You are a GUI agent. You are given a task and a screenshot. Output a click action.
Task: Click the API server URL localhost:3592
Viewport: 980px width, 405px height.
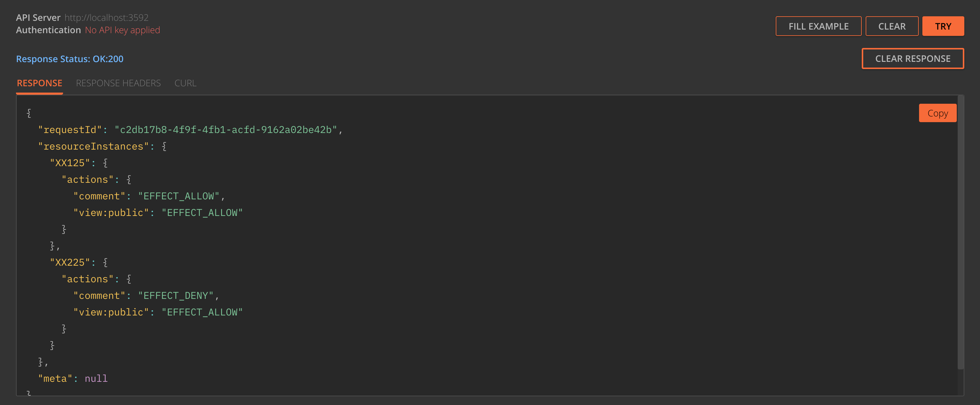point(107,17)
